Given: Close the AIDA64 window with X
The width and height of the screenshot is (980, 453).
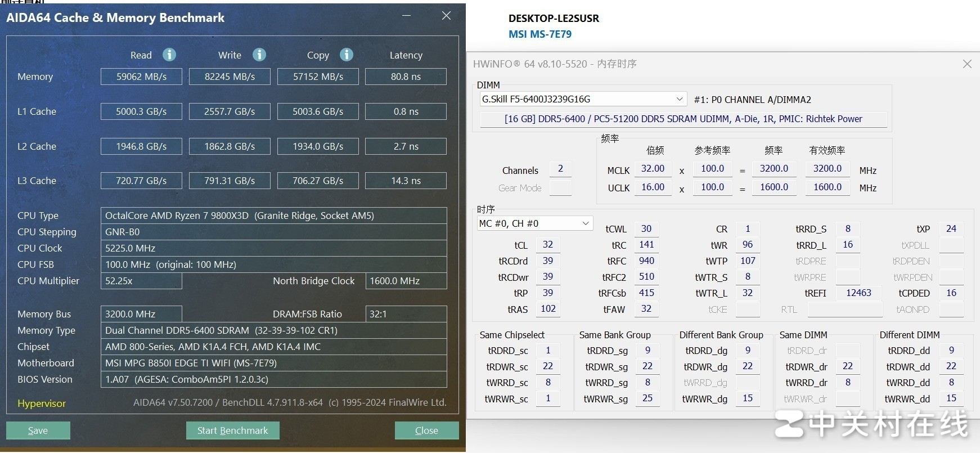Looking at the screenshot, I should pyautogui.click(x=446, y=16).
